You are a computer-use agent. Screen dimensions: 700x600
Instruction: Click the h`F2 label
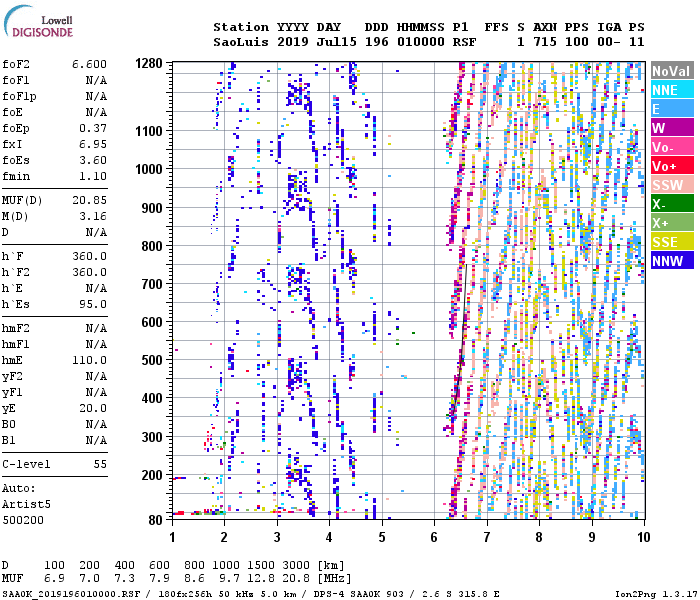16,272
